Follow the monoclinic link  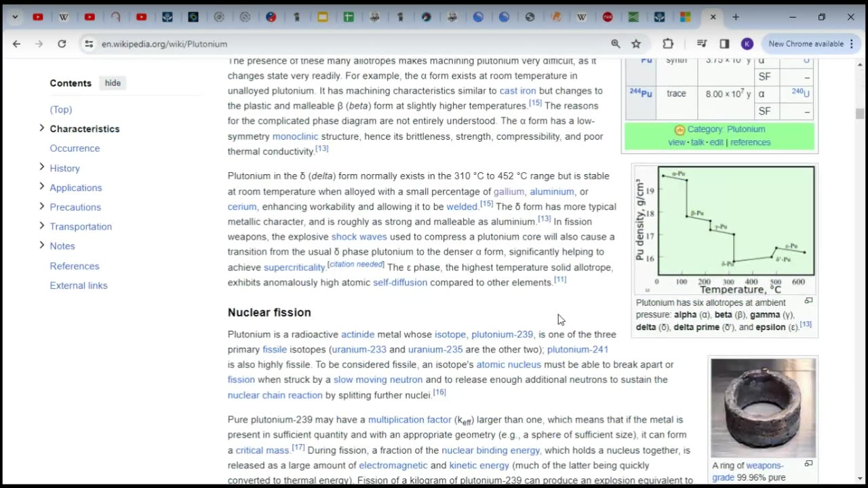295,136
